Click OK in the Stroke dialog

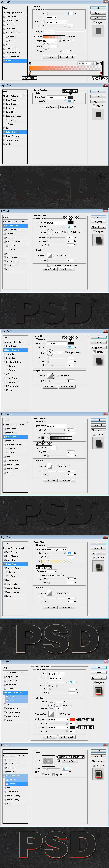98,8
